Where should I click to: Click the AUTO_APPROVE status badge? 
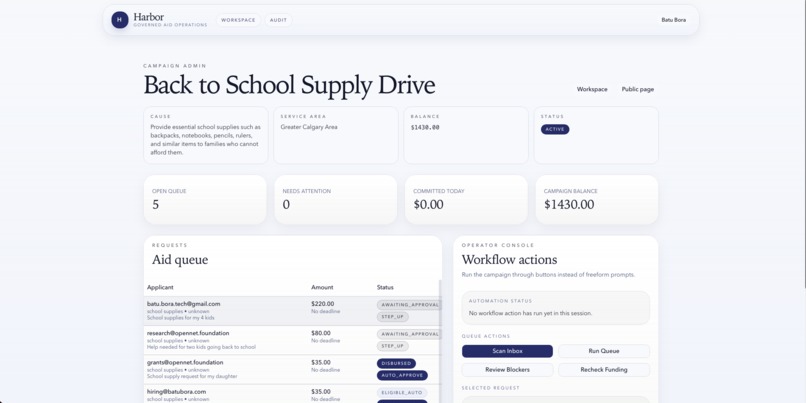(402, 376)
